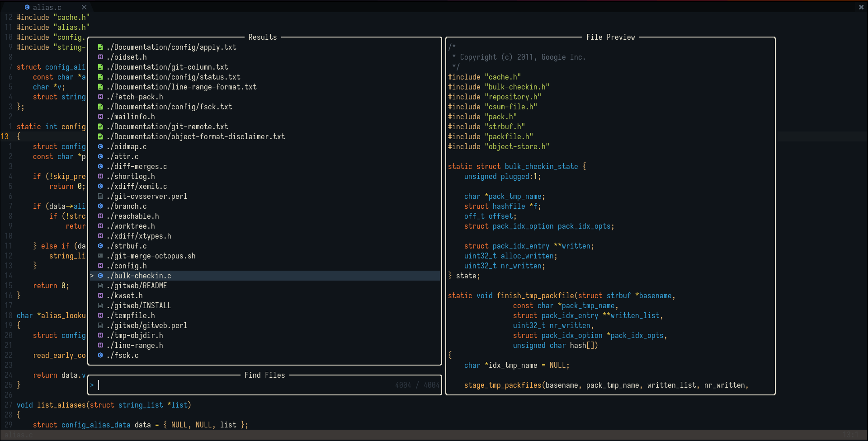Click the shell script icon beside git-merge-octopus.sh
This screenshot has height=441, width=868.
point(100,256)
